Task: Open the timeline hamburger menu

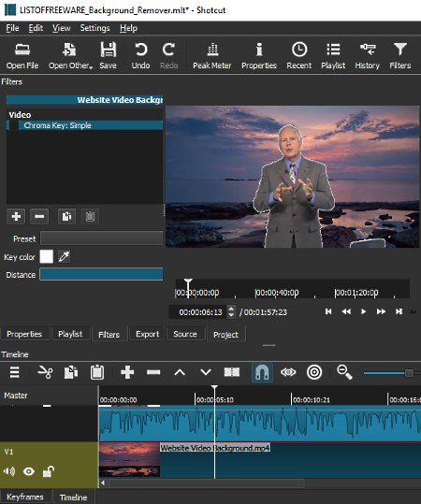Action: tap(14, 372)
